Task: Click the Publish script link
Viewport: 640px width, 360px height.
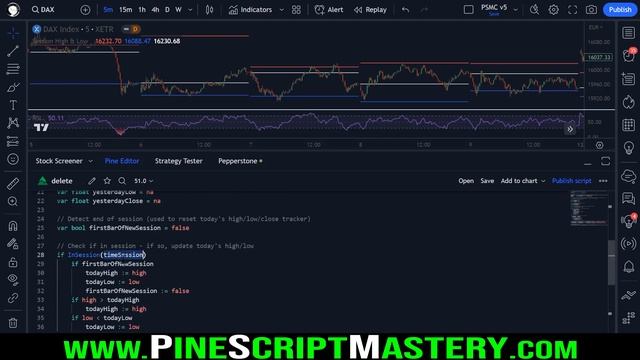Action: point(571,181)
